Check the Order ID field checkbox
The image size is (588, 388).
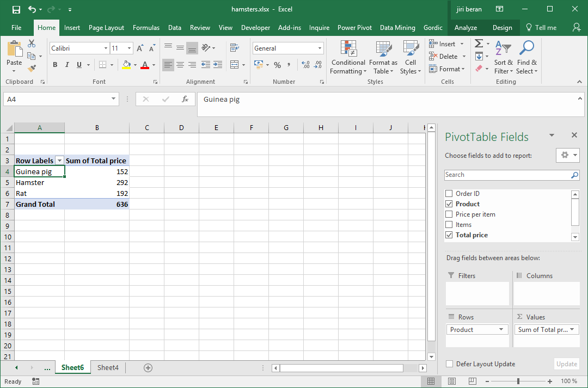pos(449,193)
